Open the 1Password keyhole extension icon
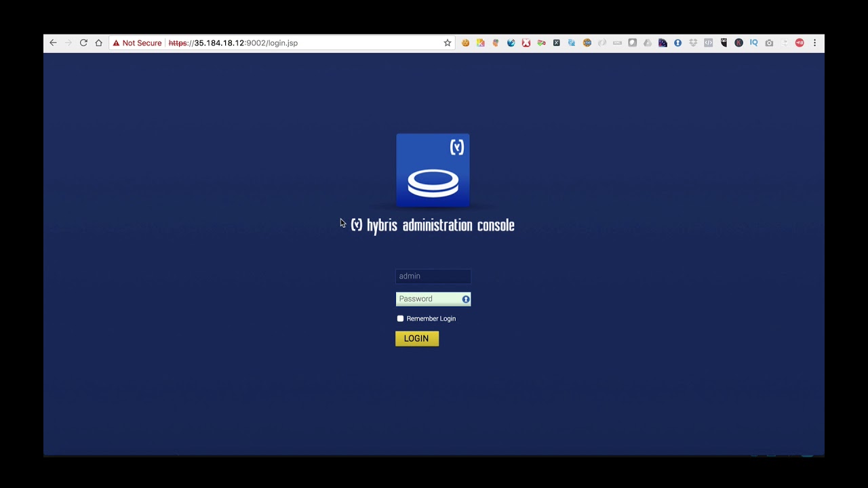 677,43
